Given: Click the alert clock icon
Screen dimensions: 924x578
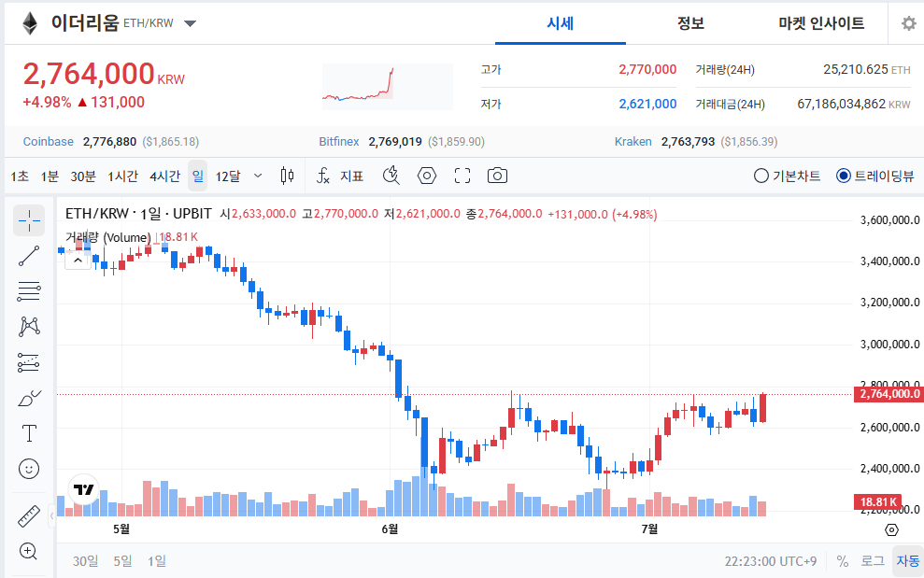Looking at the screenshot, I should tap(391, 176).
